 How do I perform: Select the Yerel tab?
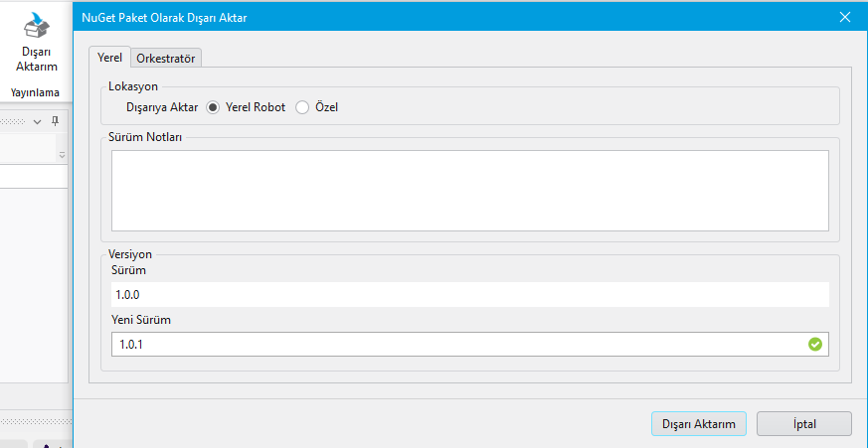pos(109,57)
